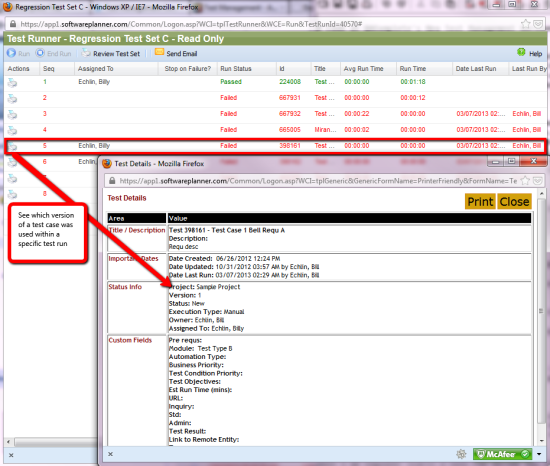Sort by Run Status column header
This screenshot has width=550, height=466.
click(236, 69)
